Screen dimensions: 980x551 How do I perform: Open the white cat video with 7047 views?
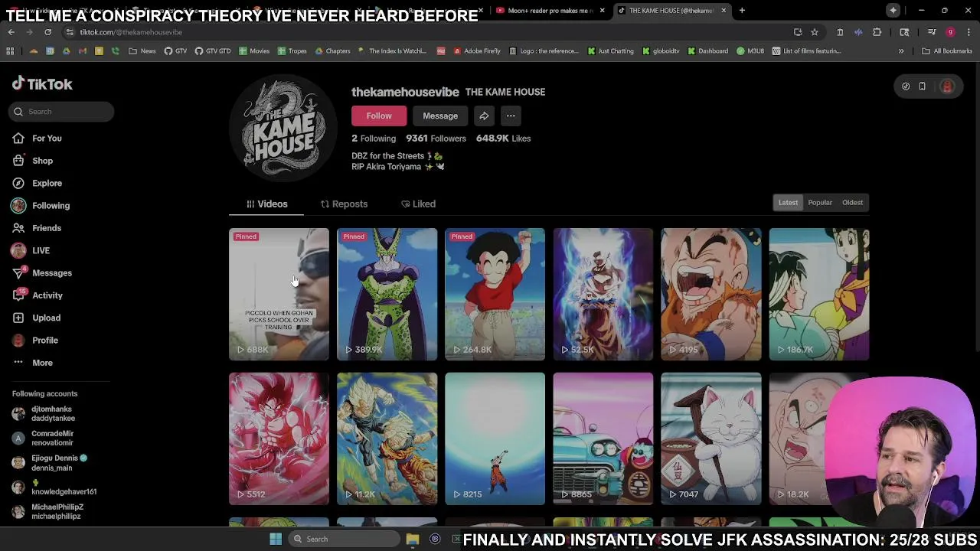(x=711, y=439)
